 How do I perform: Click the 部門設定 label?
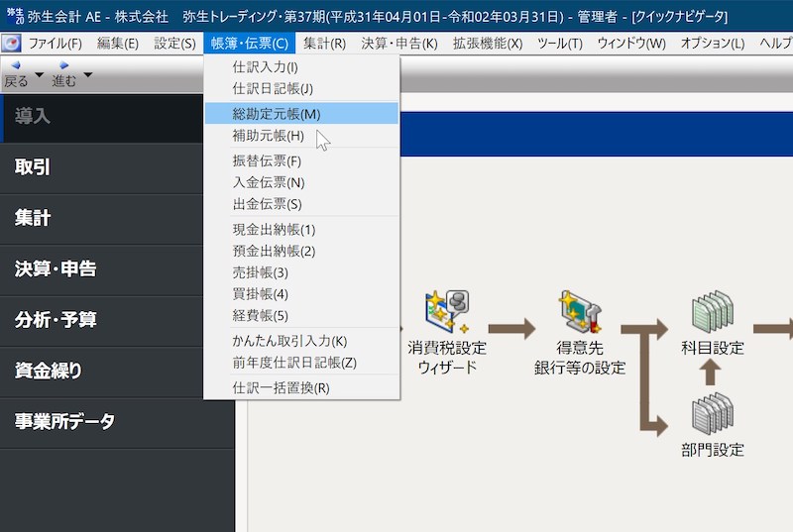pos(713,450)
